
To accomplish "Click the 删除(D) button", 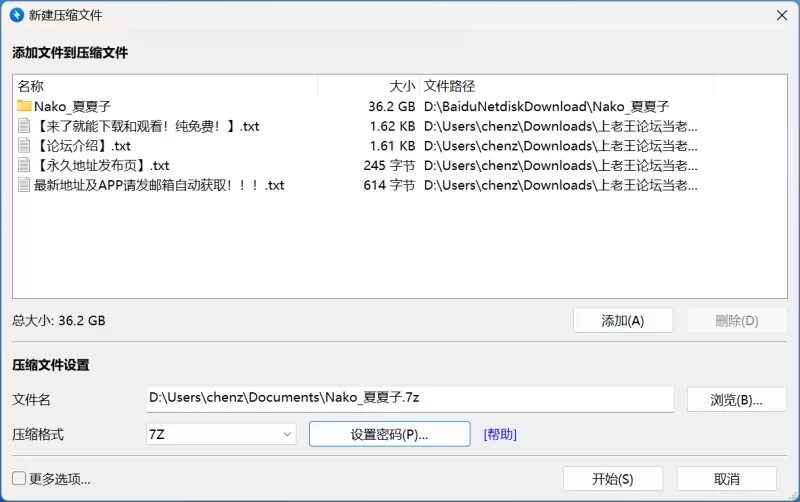I will pyautogui.click(x=737, y=320).
